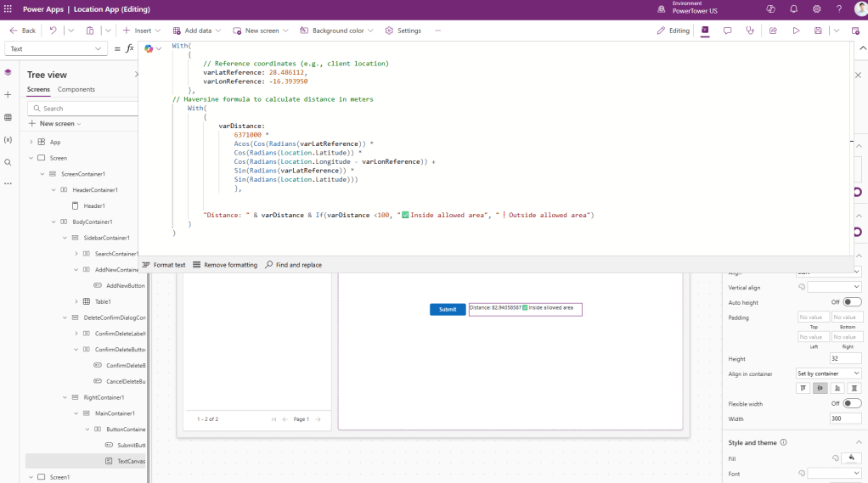868x483 pixels.
Task: Switch to the Components tab
Action: point(76,89)
